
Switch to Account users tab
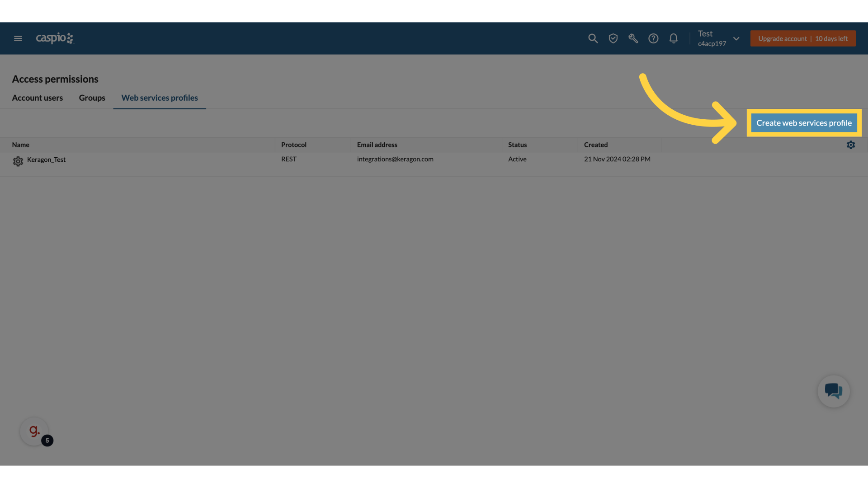38,98
